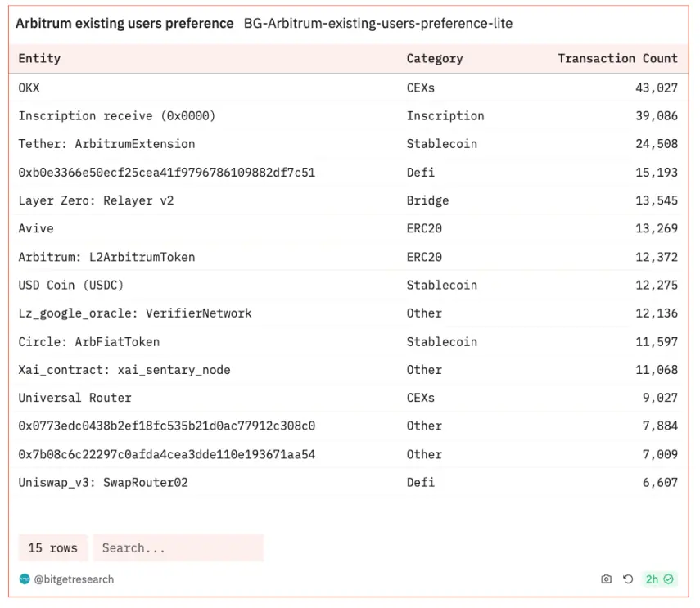Open the BG-Arbitrum-existing-users-preference-lite query link
The width and height of the screenshot is (700, 608).
pos(377,24)
